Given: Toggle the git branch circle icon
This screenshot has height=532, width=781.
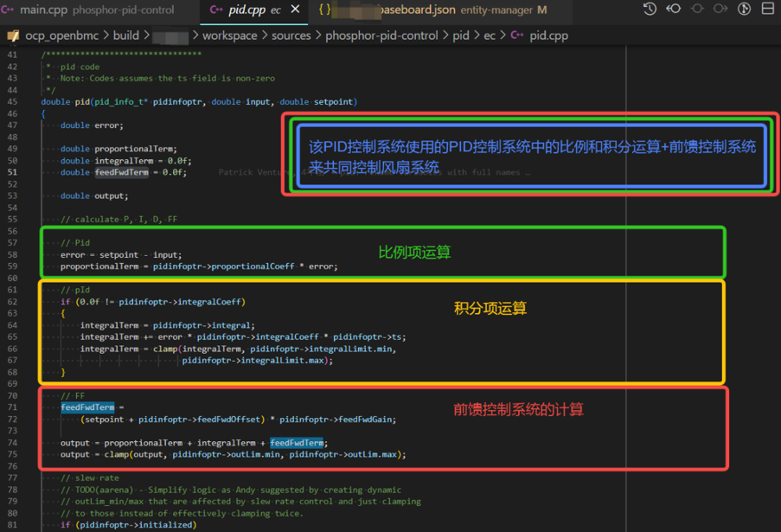Looking at the screenshot, I should (744, 9).
